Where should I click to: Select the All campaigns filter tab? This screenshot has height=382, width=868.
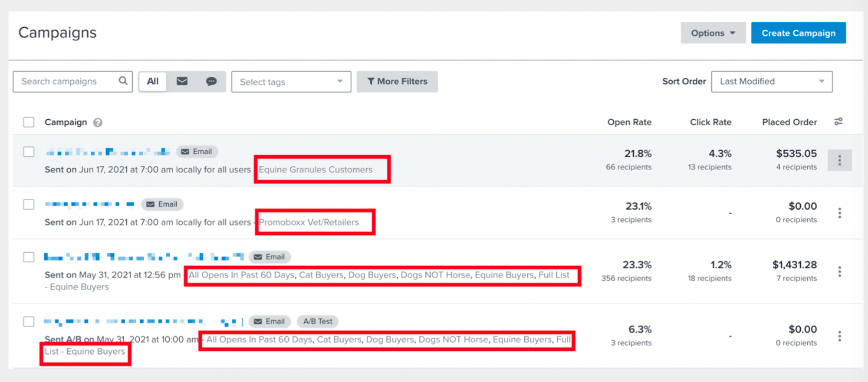pyautogui.click(x=153, y=82)
